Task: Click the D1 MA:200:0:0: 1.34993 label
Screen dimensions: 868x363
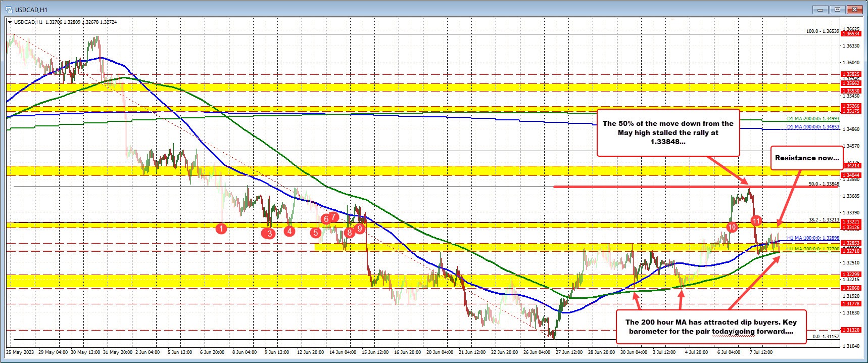Action: coord(812,118)
